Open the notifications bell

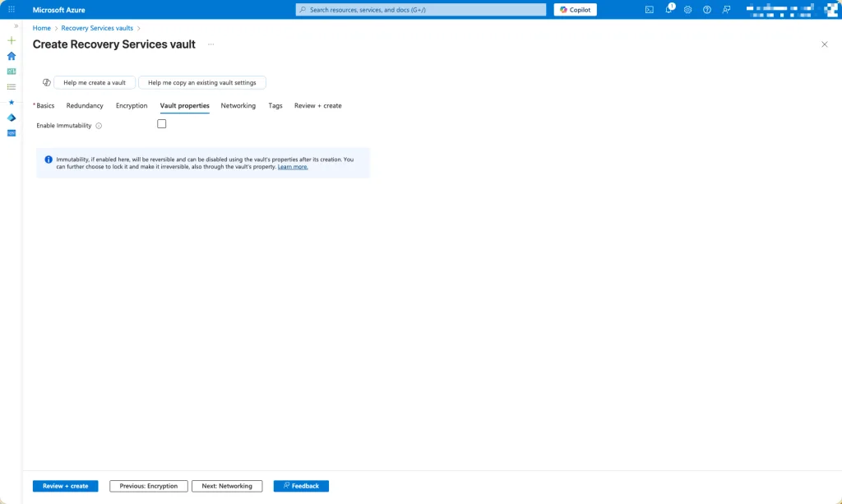[669, 10]
